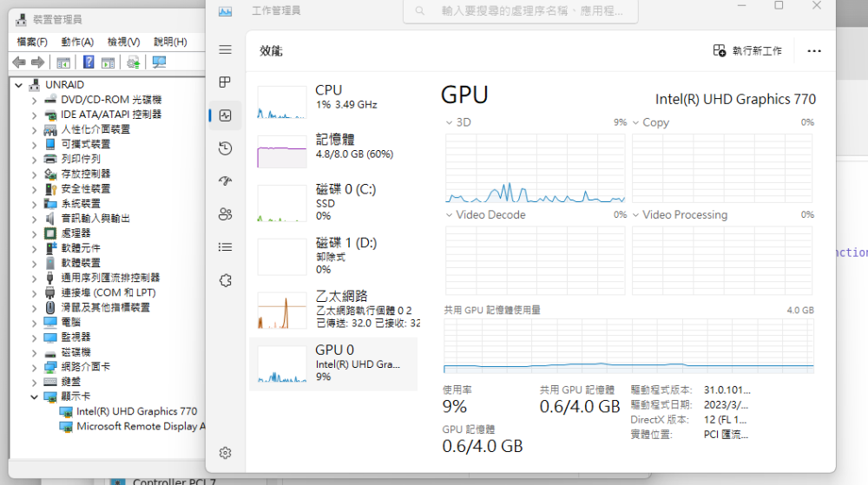Open 檔案(F) menu in Device Manager

tap(32, 42)
